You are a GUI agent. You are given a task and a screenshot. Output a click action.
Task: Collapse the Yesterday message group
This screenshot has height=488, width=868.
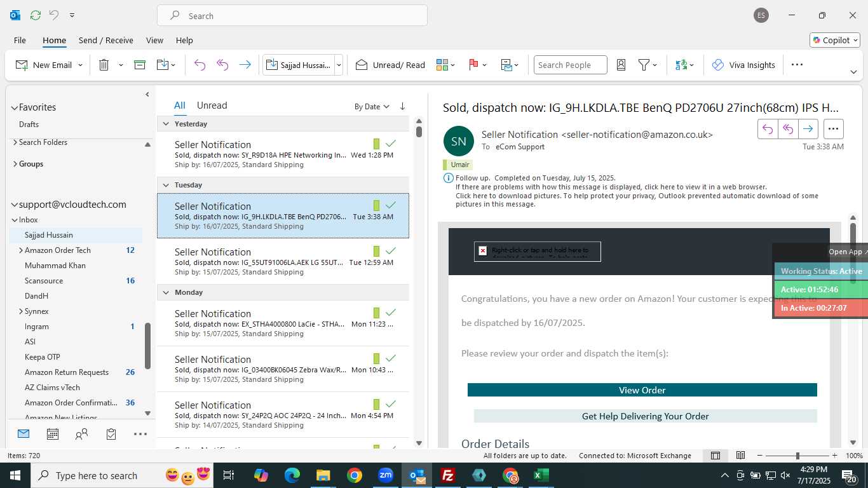166,124
